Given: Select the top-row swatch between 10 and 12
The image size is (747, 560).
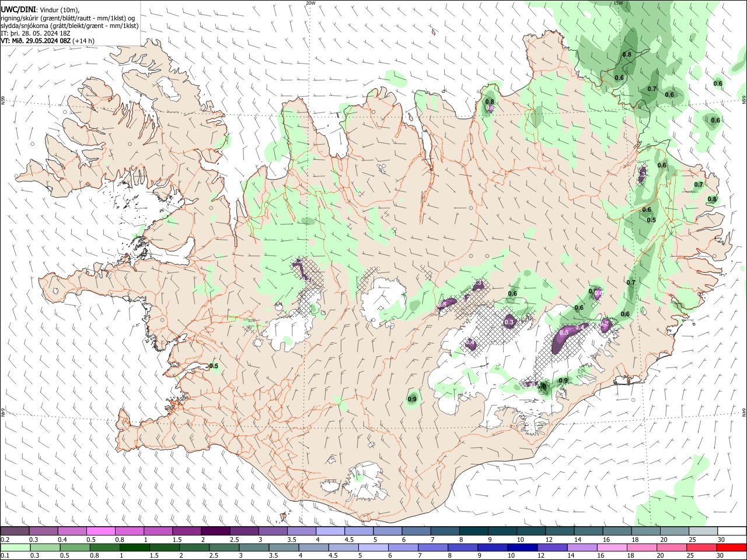Looking at the screenshot, I should 530,531.
